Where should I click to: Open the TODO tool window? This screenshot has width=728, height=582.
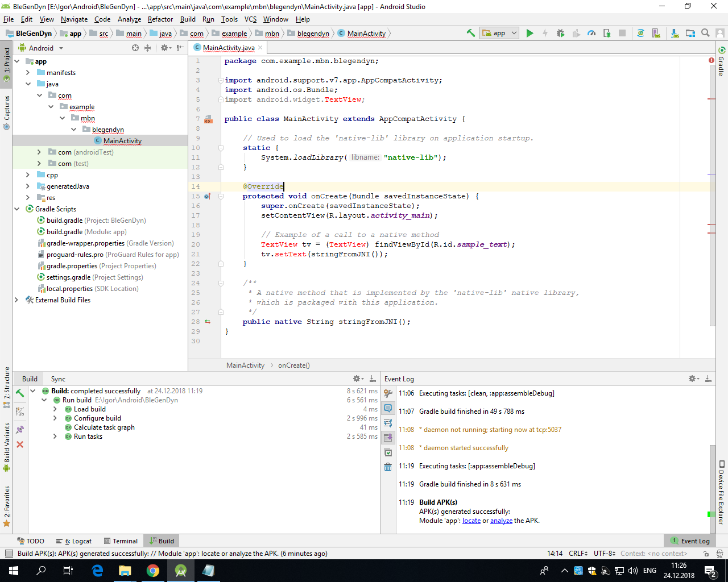coord(31,541)
